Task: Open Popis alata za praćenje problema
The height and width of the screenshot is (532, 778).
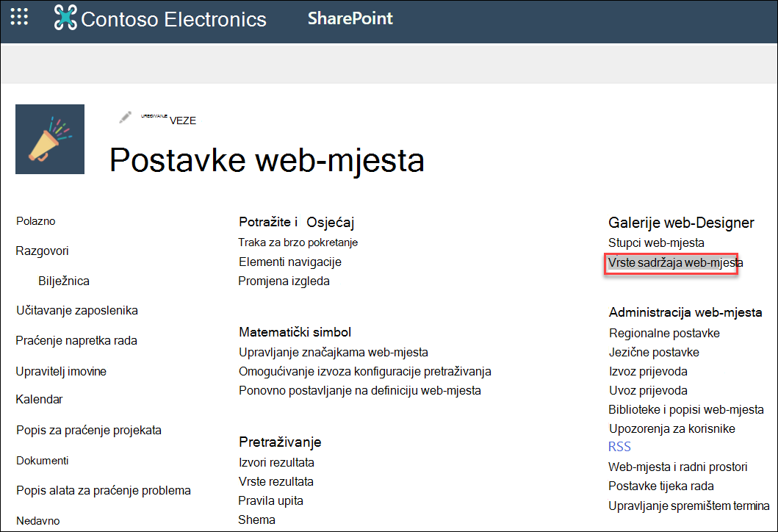Action: pyautogui.click(x=103, y=491)
